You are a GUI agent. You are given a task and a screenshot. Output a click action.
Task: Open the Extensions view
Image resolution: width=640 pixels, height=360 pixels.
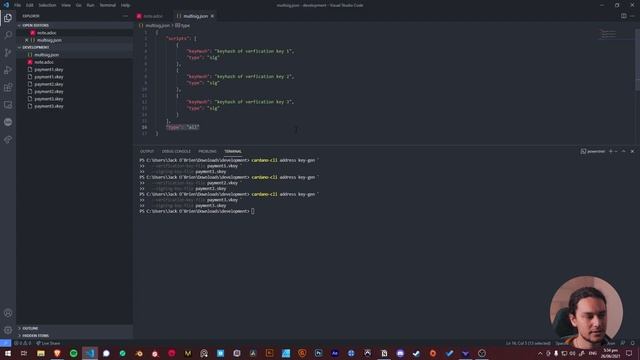[x=8, y=87]
